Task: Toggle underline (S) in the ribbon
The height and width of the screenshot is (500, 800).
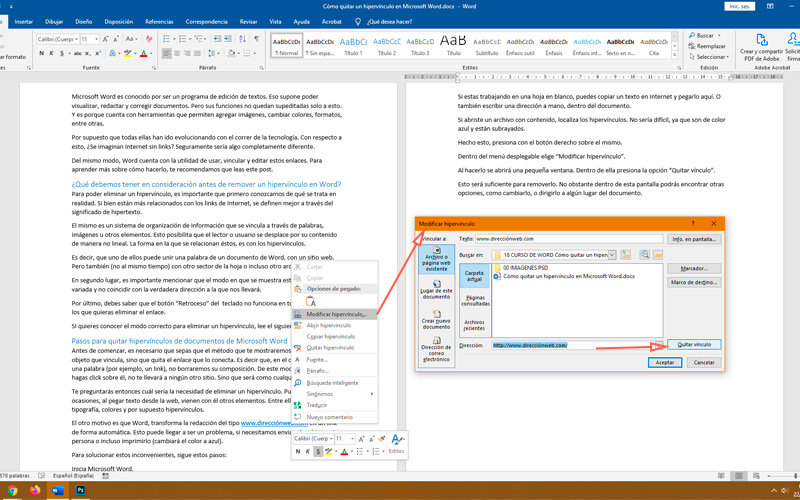Action: pyautogui.click(x=62, y=53)
